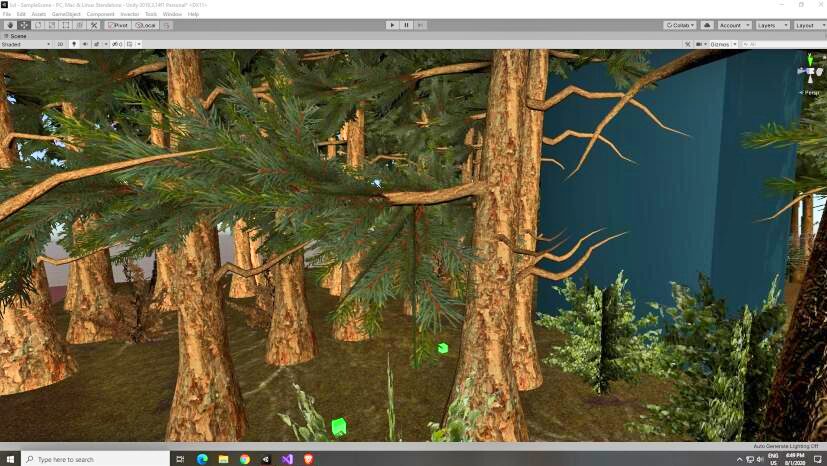
Task: Open the notification center
Action: point(818,460)
